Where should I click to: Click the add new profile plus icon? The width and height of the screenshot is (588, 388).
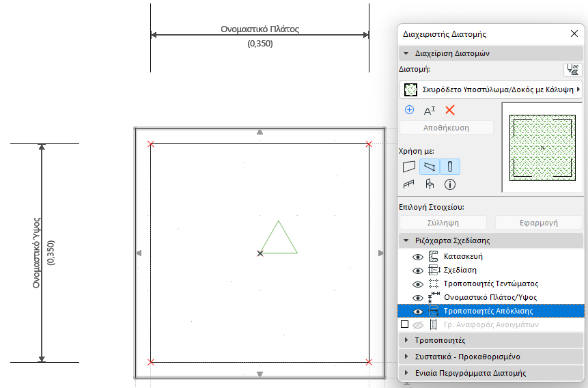pyautogui.click(x=409, y=110)
